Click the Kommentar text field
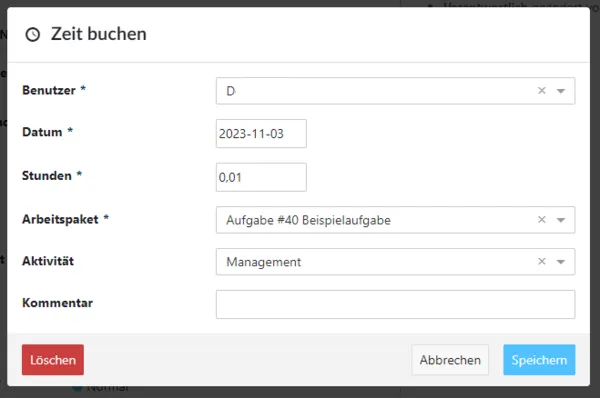 [395, 304]
